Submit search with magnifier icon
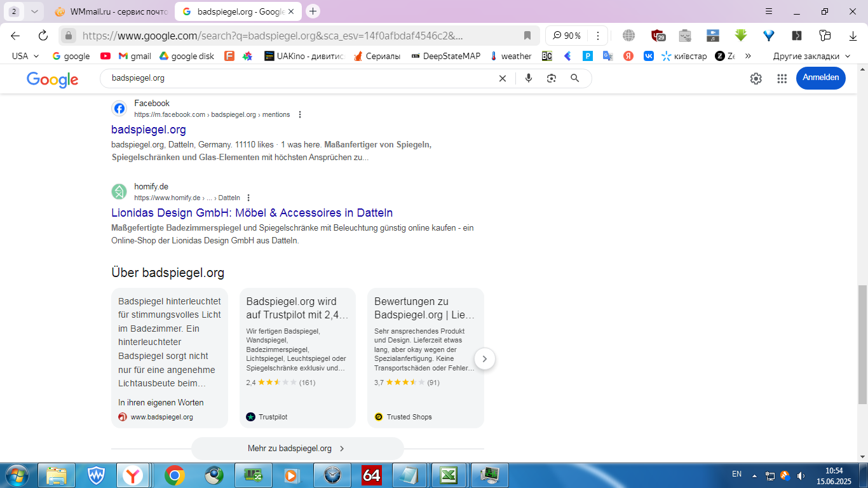The height and width of the screenshot is (488, 868). point(574,78)
